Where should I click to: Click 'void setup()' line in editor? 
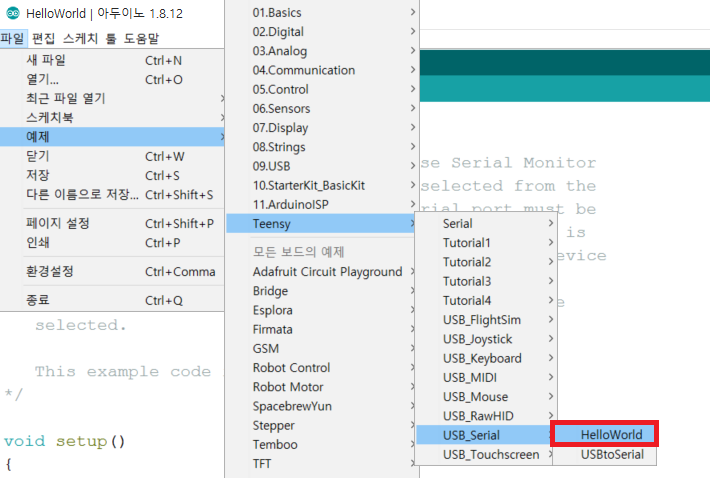click(64, 441)
